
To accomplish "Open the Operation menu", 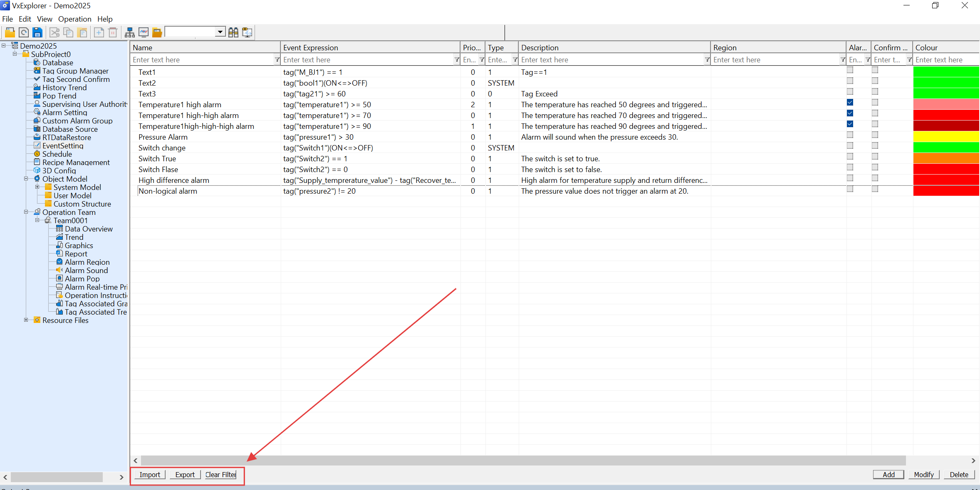I will tap(74, 19).
